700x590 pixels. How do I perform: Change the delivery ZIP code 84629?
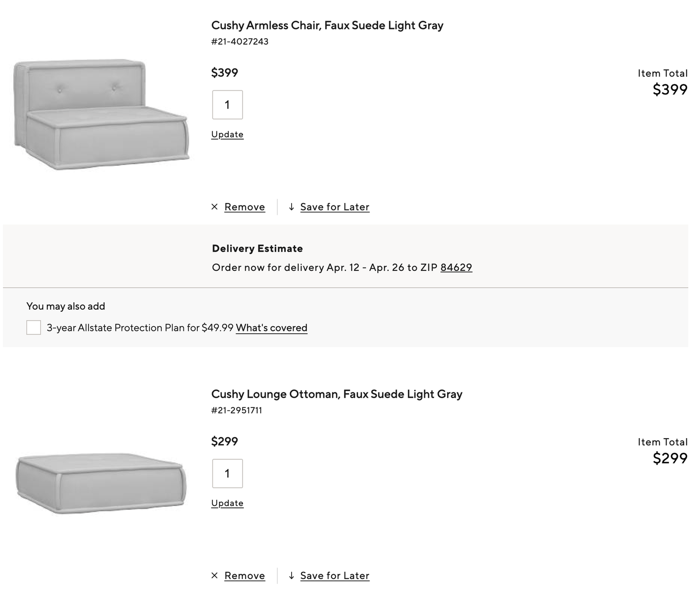(x=456, y=267)
